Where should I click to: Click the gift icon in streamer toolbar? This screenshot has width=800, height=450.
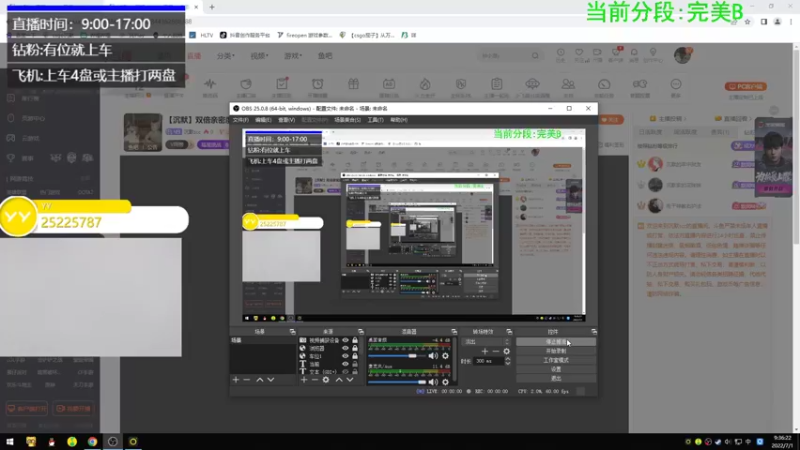click(x=354, y=84)
